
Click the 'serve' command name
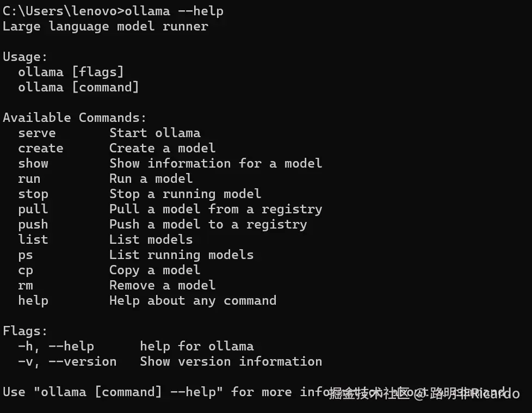coord(36,133)
